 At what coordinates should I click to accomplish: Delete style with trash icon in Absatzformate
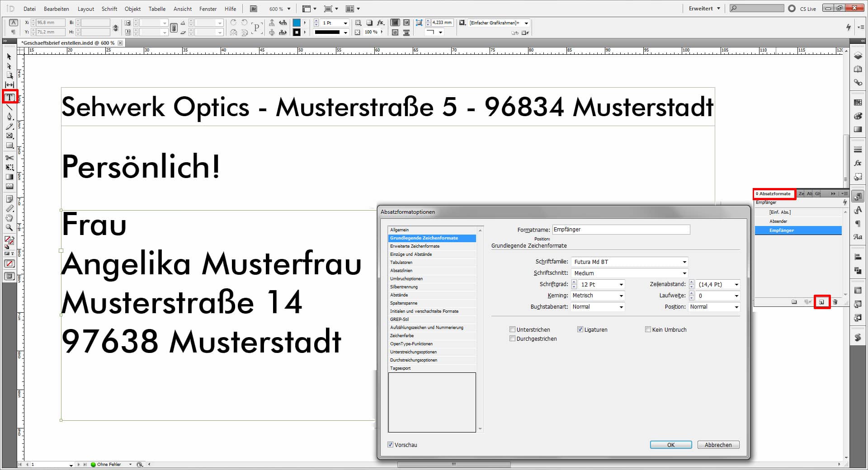[x=835, y=302]
